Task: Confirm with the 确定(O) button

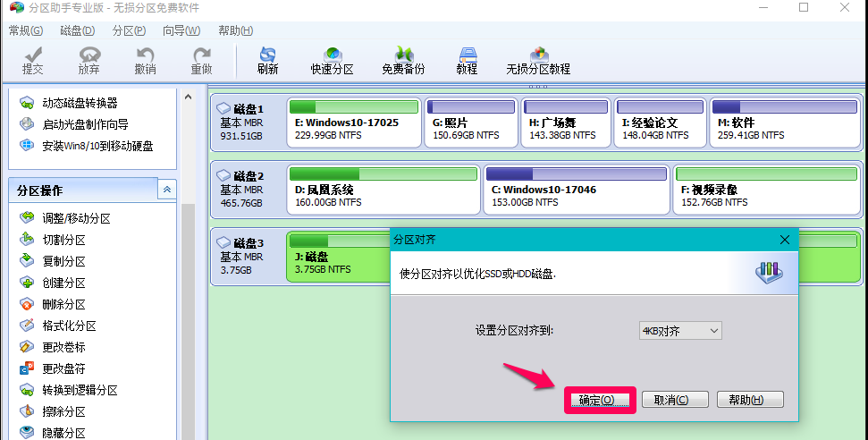Action: 599,400
